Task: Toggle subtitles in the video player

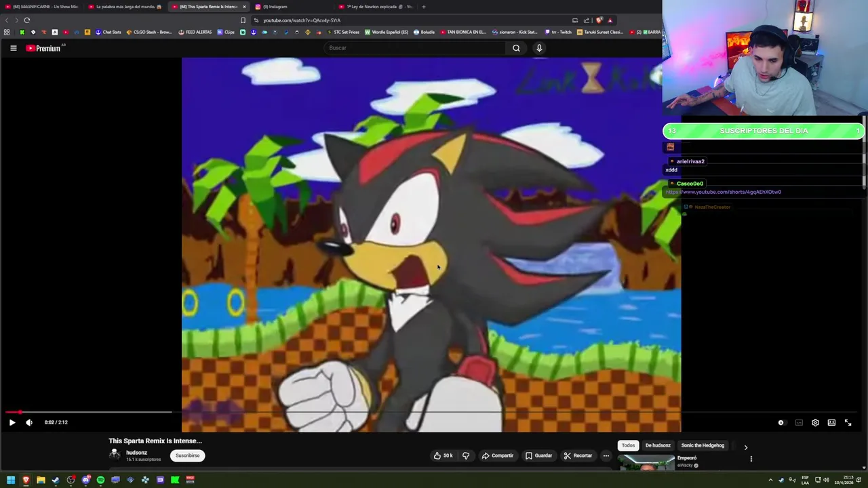Action: 799,422
